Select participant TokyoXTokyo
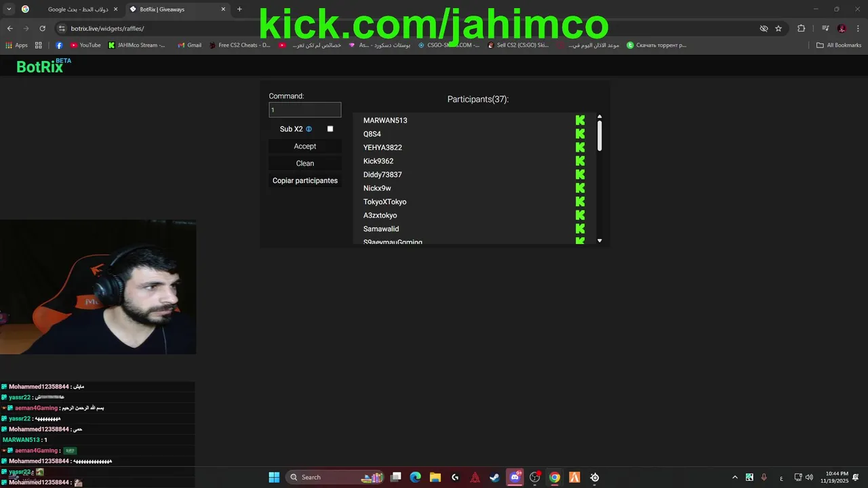The image size is (868, 488). click(385, 202)
